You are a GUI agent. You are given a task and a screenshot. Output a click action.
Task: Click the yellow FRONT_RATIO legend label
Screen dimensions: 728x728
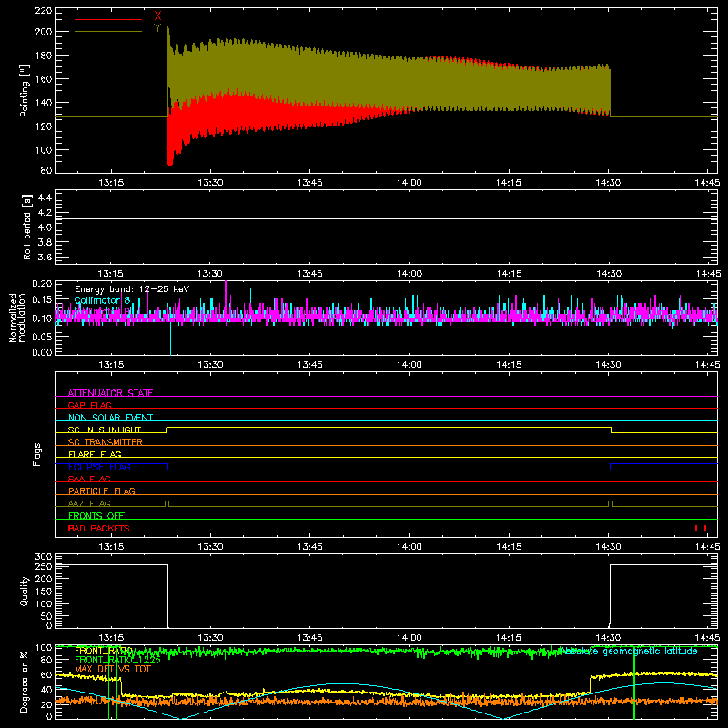coord(104,651)
